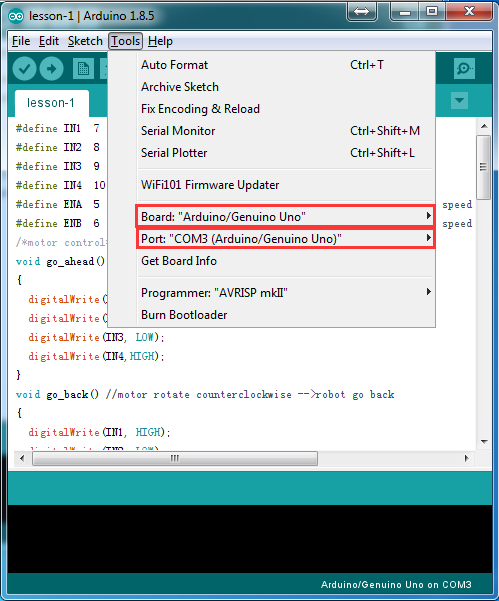Open the tab options dropdown arrow
Image resolution: width=499 pixels, height=601 pixels.
tap(459, 101)
